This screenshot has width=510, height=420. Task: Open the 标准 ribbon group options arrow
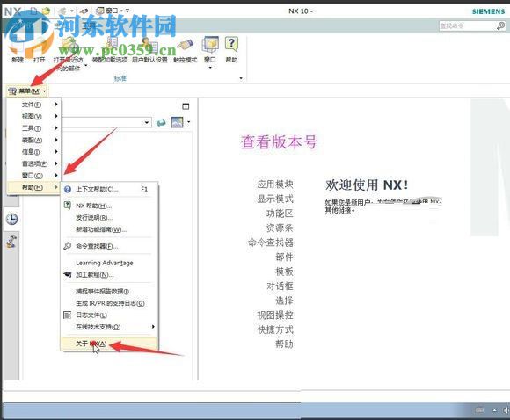(x=241, y=78)
